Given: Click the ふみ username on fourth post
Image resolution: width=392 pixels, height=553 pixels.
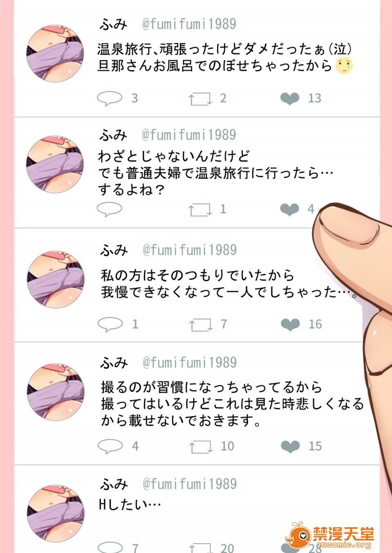Looking at the screenshot, I should (114, 362).
